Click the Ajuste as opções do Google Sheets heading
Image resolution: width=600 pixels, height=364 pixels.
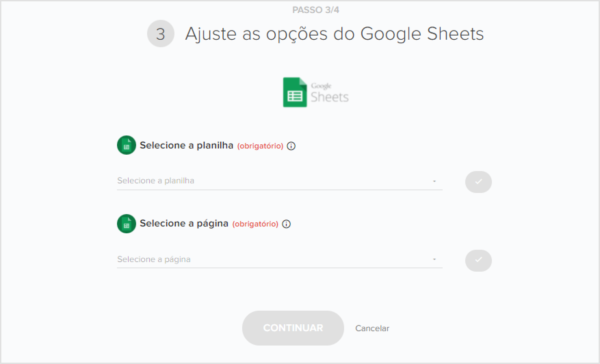coord(335,34)
